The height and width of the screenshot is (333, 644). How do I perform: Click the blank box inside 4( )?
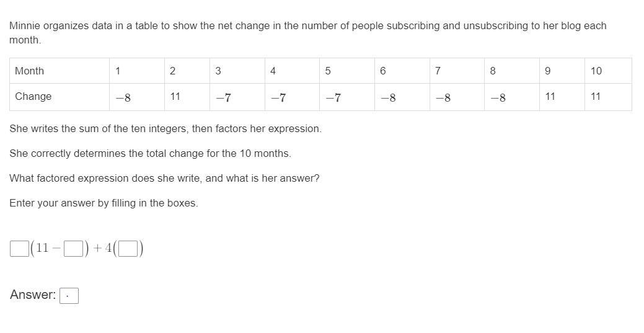(x=128, y=248)
